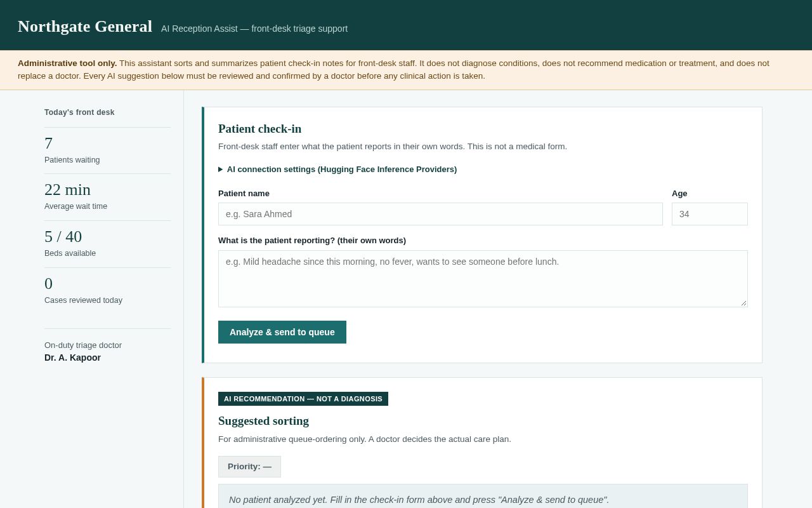Click Analyze & send to queue button

(x=282, y=332)
